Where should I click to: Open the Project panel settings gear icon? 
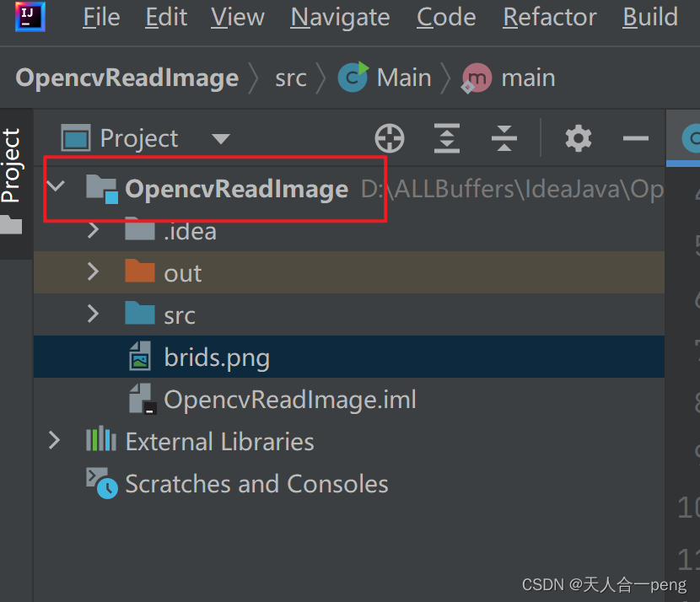click(578, 138)
